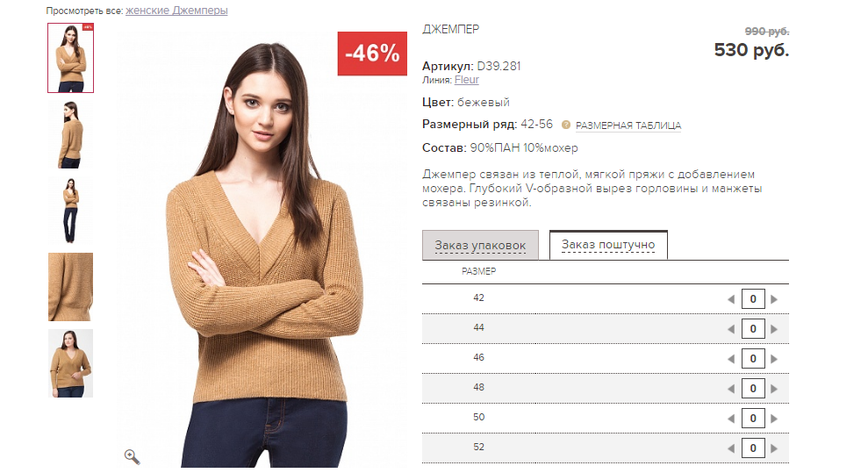Click the magnifier zoom icon on the photo
Screen dimensions: 868x473
click(132, 456)
